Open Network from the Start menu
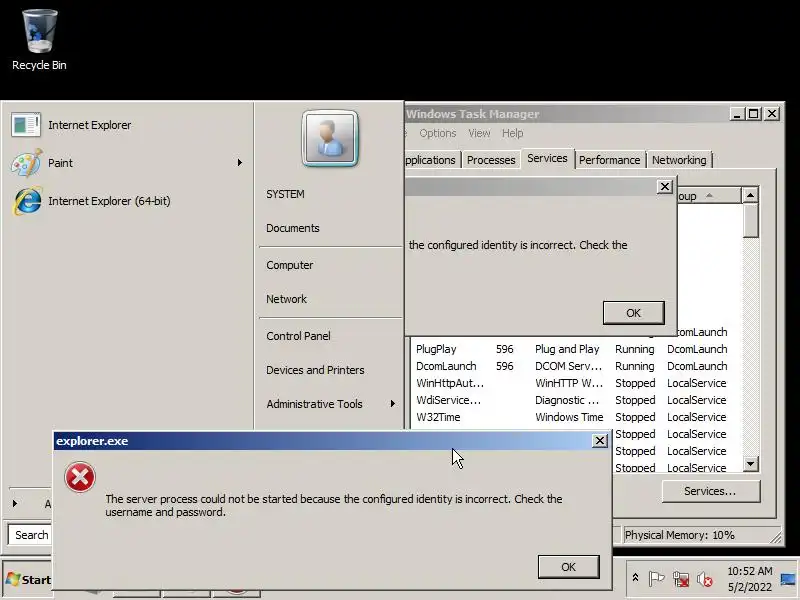Screen dimensions: 800x600 [286, 299]
